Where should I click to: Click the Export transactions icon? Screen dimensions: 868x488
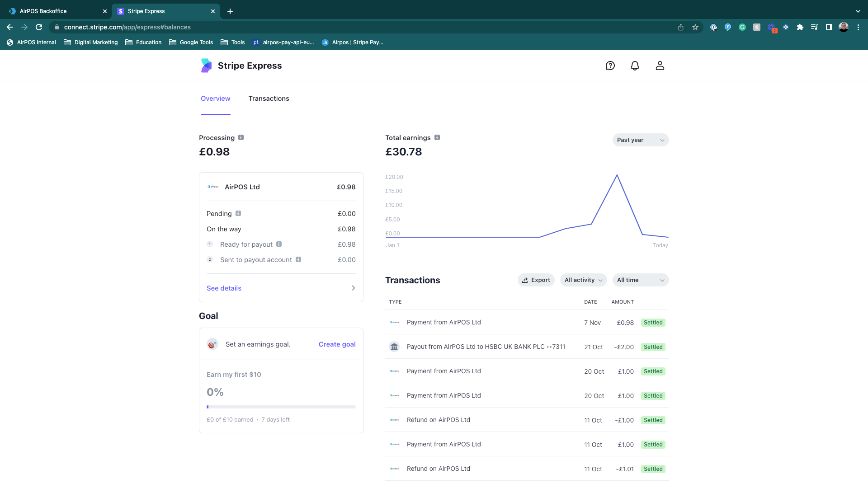pos(524,280)
